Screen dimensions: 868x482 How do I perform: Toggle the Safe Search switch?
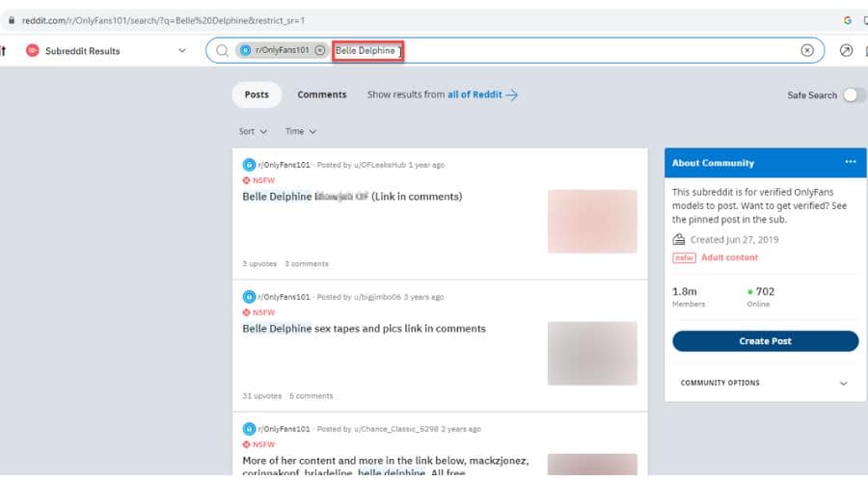coord(854,95)
